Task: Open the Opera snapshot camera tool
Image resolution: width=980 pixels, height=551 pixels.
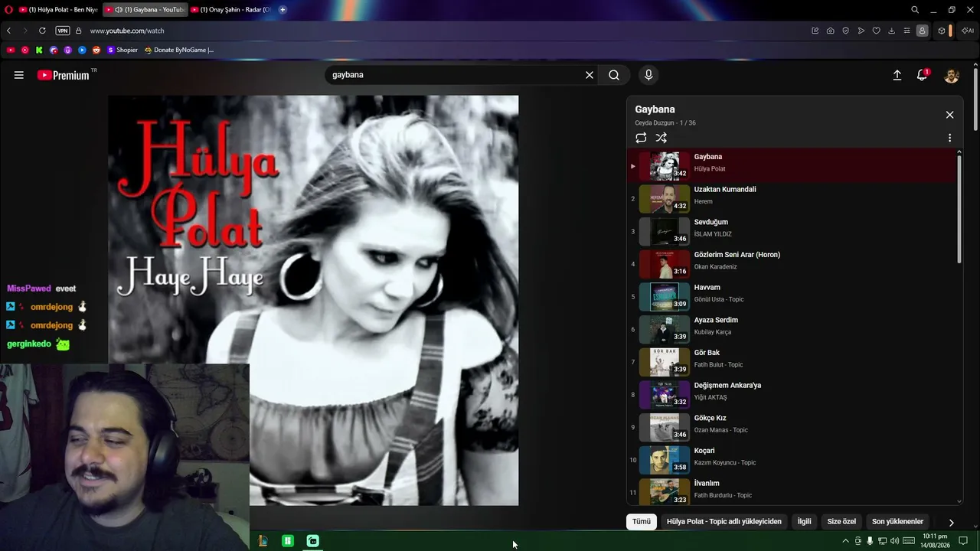Action: 831,31
